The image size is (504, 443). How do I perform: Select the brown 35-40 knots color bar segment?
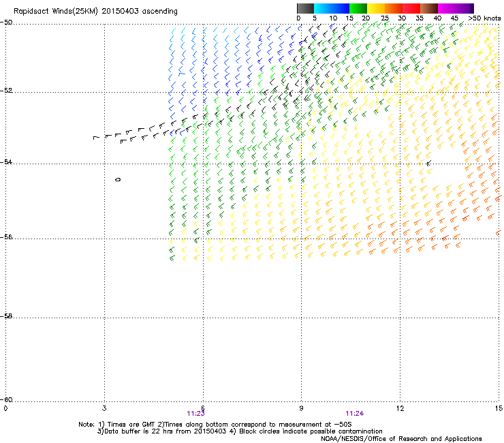point(429,8)
